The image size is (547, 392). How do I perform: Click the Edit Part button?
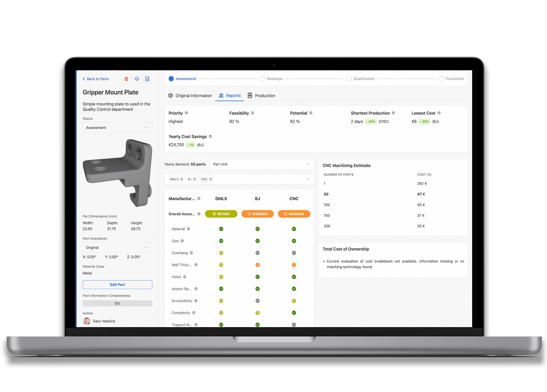(117, 285)
